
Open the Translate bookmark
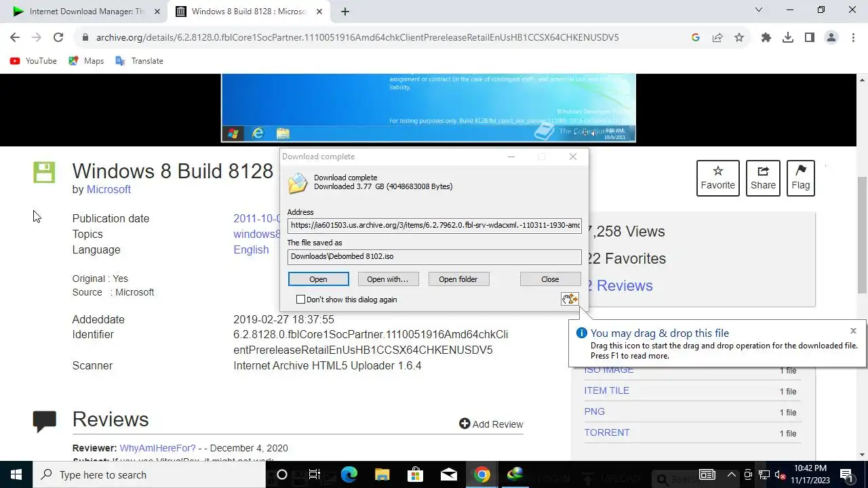(140, 61)
